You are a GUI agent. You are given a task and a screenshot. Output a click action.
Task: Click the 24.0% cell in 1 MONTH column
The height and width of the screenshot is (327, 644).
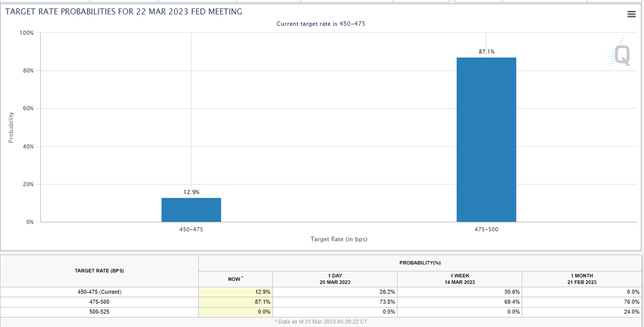click(x=582, y=311)
